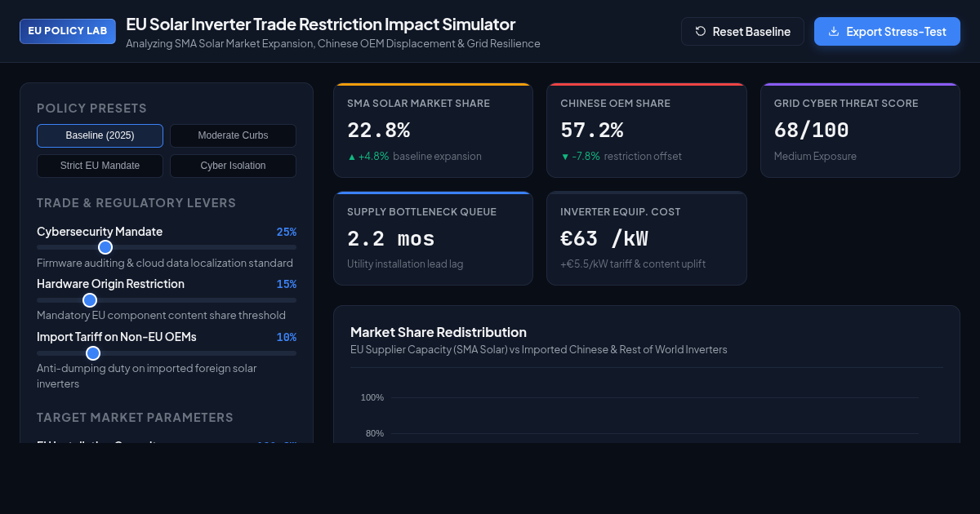Open the Supply Bottleneck Queue card
This screenshot has width=980, height=514.
point(433,238)
